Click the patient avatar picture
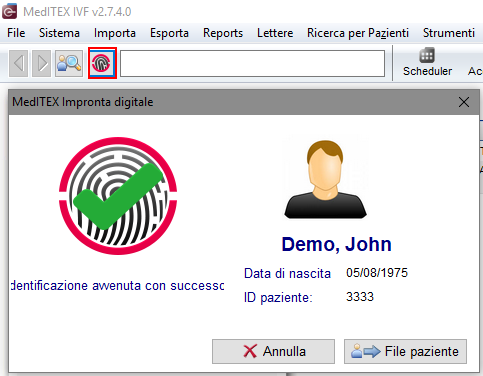This screenshot has width=483, height=376. (325, 179)
